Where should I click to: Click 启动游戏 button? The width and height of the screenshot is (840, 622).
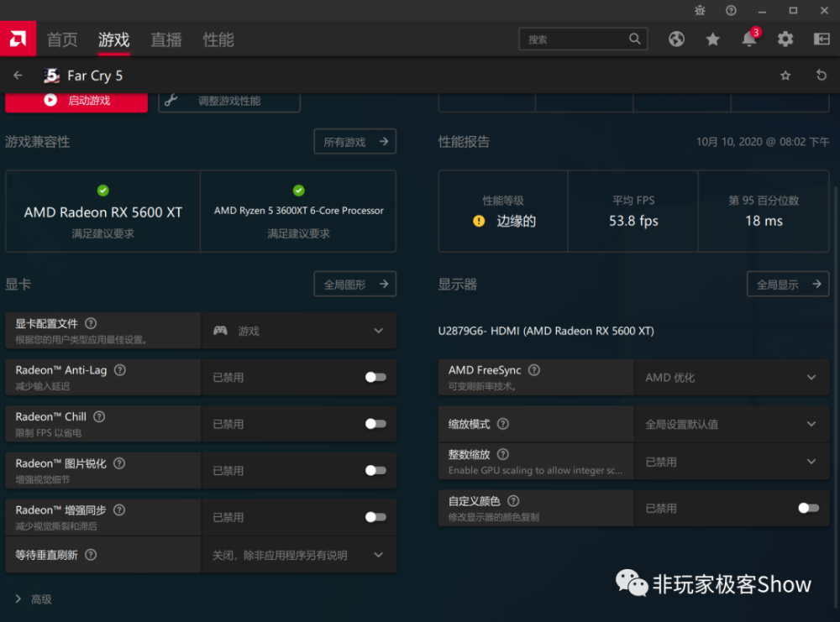[x=76, y=102]
